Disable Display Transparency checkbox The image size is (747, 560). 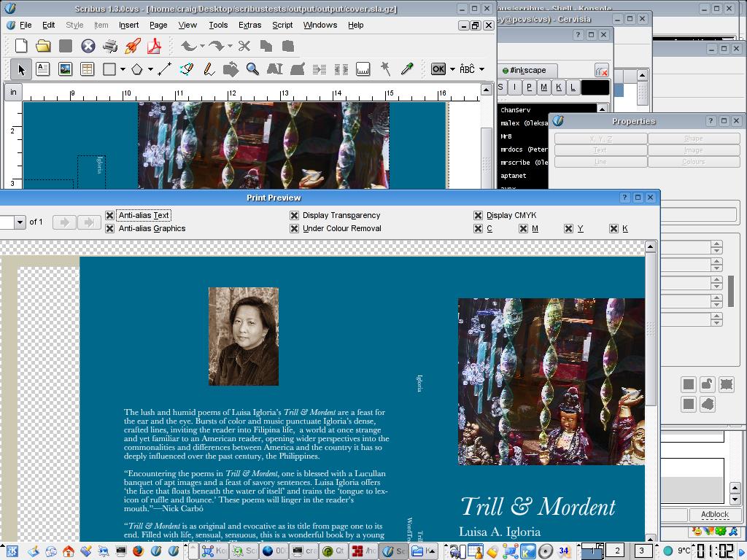pos(295,216)
